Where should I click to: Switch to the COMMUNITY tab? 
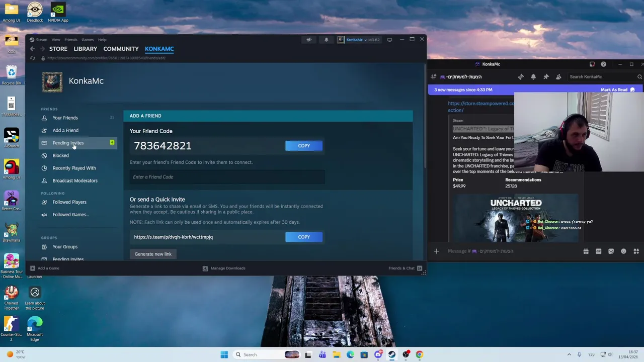coord(121,49)
